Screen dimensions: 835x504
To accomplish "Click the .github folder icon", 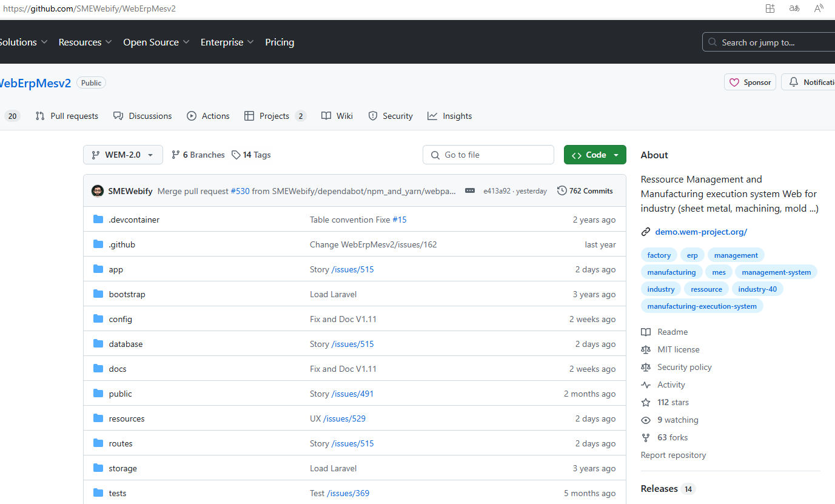I will click(x=98, y=244).
